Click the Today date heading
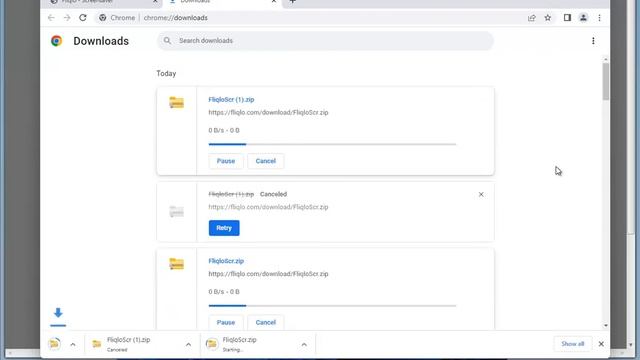 (166, 73)
